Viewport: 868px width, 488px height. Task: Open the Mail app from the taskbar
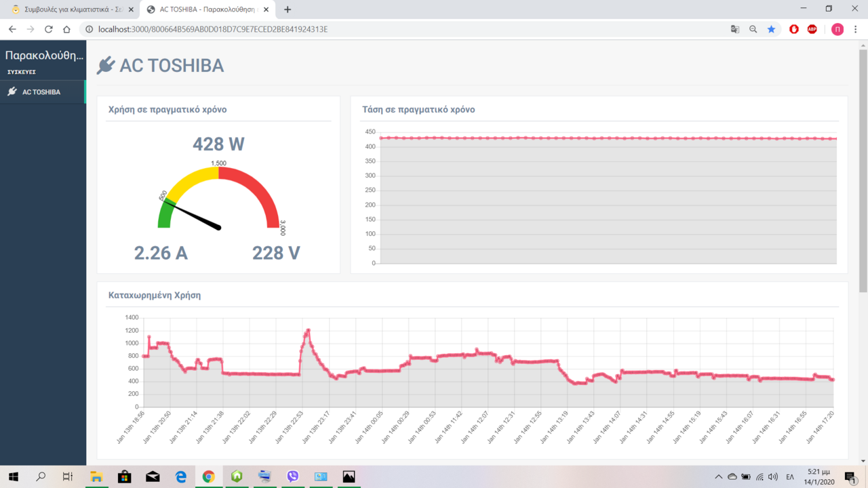tap(153, 476)
